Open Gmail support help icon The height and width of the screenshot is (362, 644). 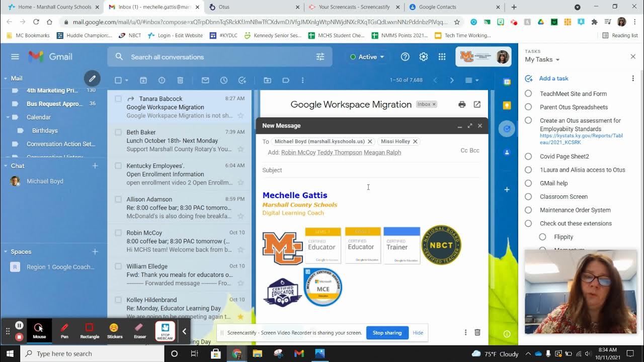[405, 57]
